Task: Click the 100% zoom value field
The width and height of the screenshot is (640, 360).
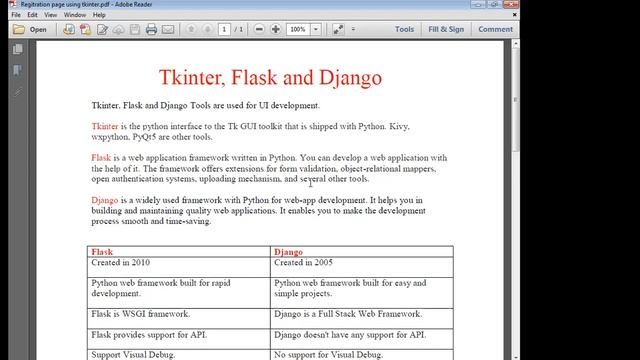Action: point(298,29)
